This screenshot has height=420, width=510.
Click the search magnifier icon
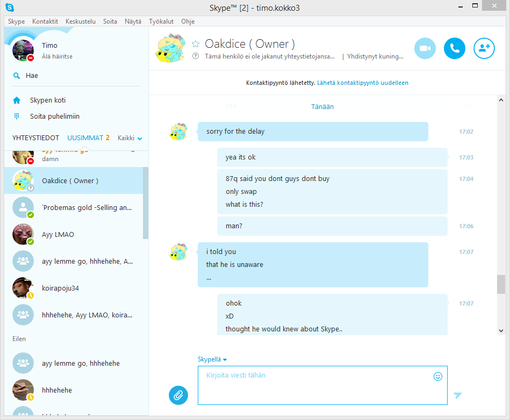tap(16, 76)
